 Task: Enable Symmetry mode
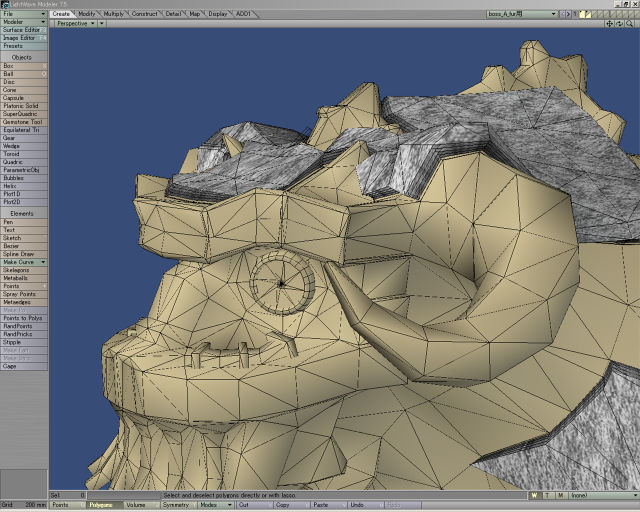178,505
